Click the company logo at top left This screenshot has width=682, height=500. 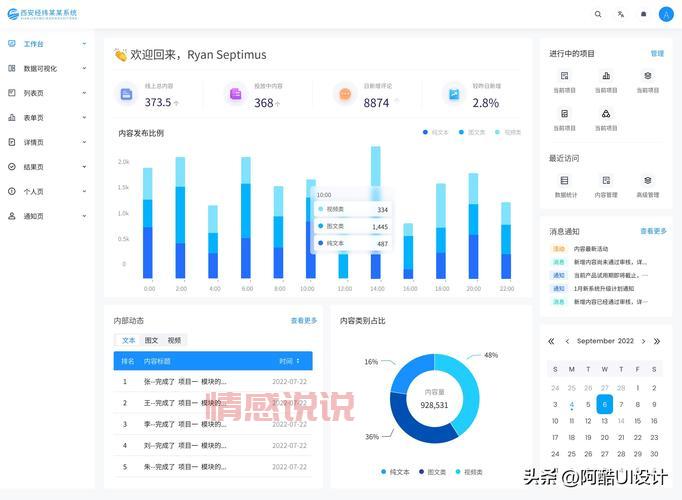(x=42, y=14)
